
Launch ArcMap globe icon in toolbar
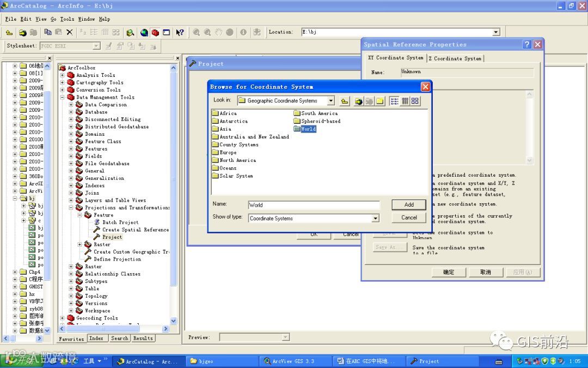coord(144,33)
